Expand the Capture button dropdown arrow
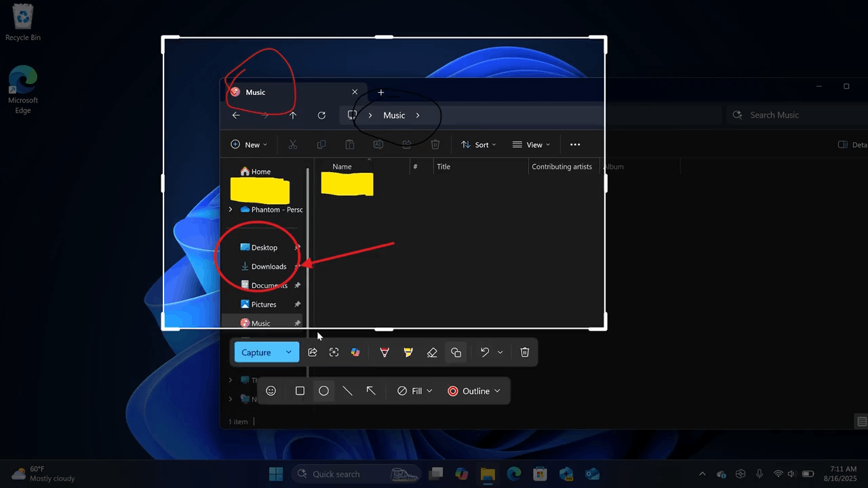This screenshot has width=868, height=488. point(289,352)
